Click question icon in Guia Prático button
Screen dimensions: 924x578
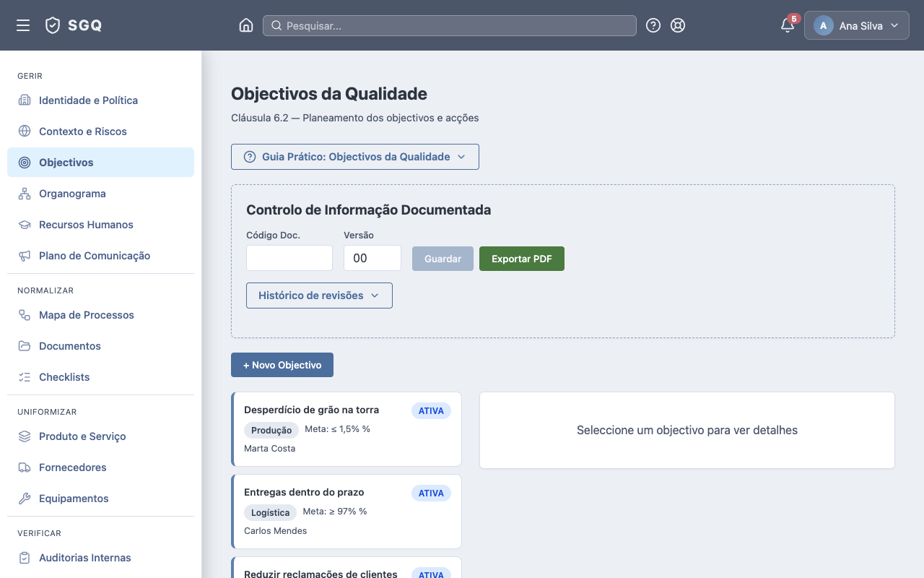pos(250,157)
